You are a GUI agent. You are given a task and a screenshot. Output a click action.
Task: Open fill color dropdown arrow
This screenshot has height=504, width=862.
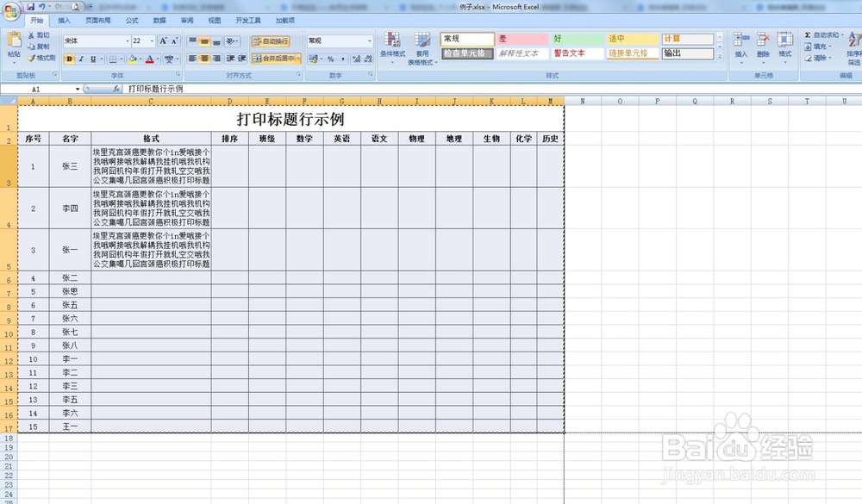coord(141,59)
